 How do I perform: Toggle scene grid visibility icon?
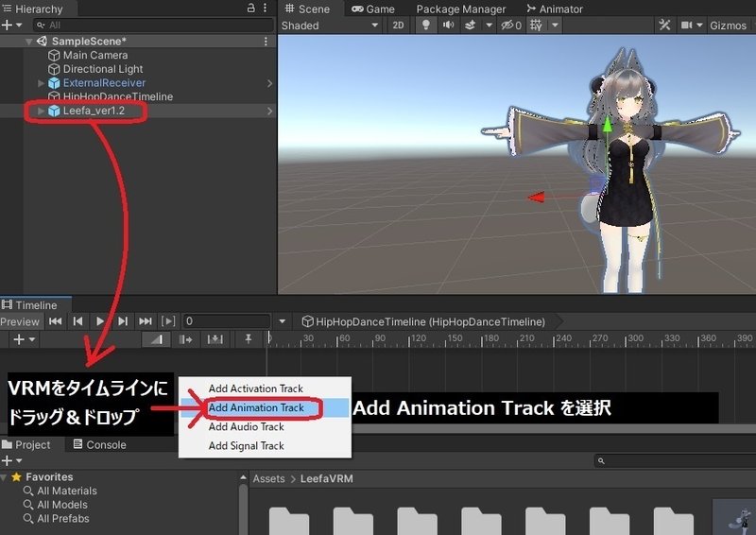[536, 26]
